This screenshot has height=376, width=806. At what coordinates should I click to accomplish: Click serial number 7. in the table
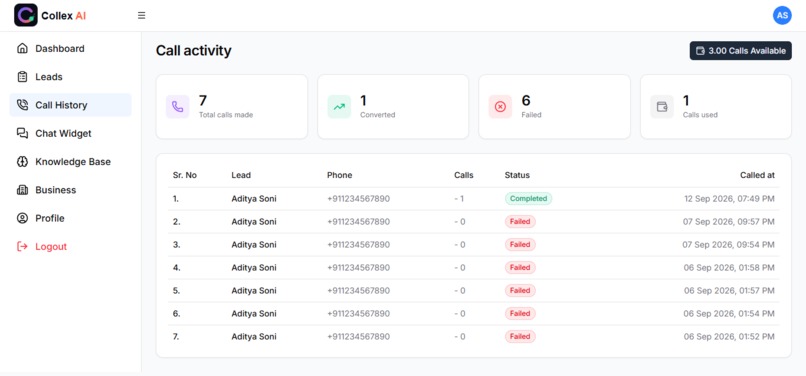(x=176, y=336)
